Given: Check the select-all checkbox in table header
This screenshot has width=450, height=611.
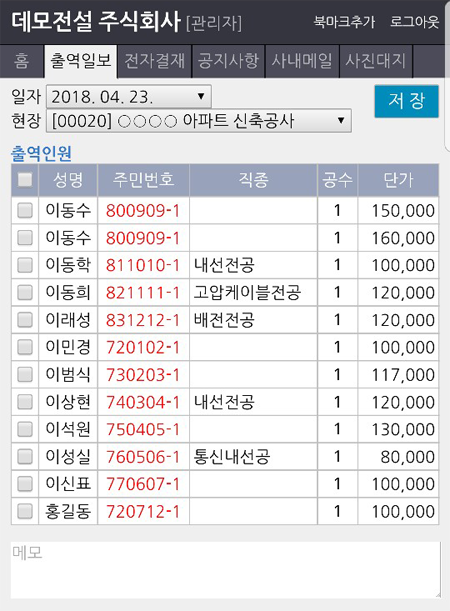Looking at the screenshot, I should [x=25, y=180].
